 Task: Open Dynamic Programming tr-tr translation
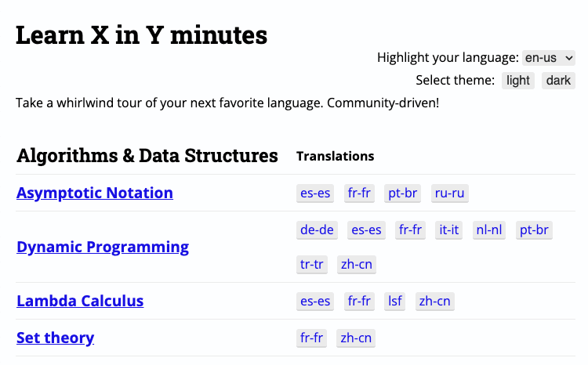coord(311,264)
